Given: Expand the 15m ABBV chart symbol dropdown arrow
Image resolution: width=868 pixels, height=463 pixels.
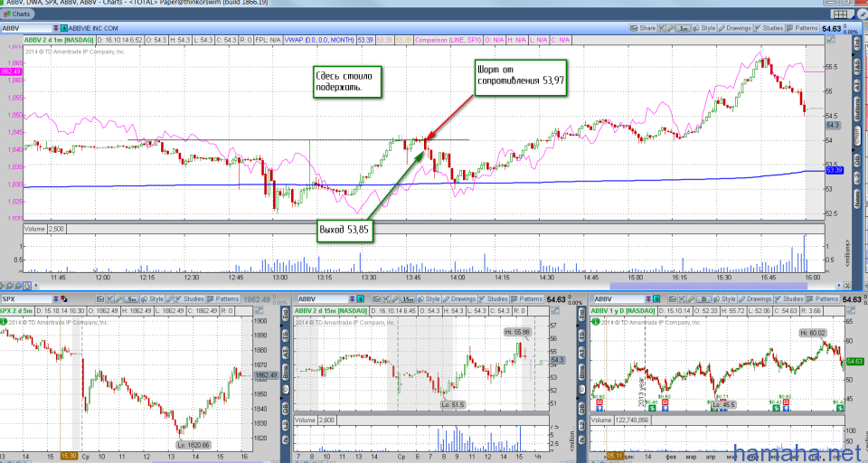Looking at the screenshot, I should click(352, 299).
